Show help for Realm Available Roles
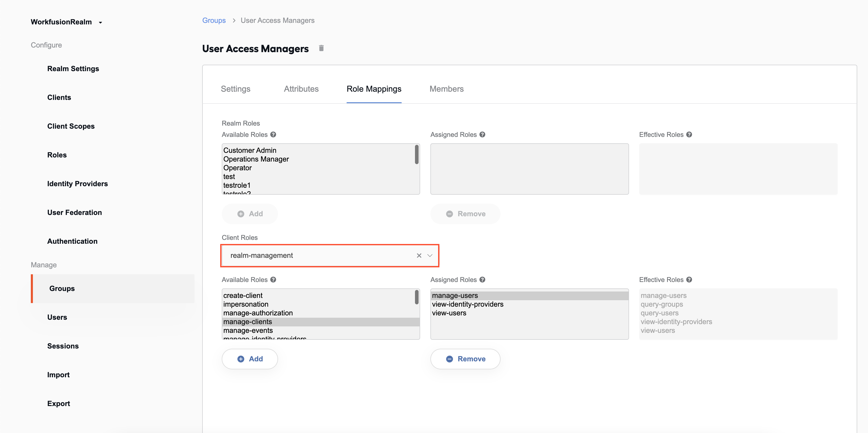 tap(273, 135)
